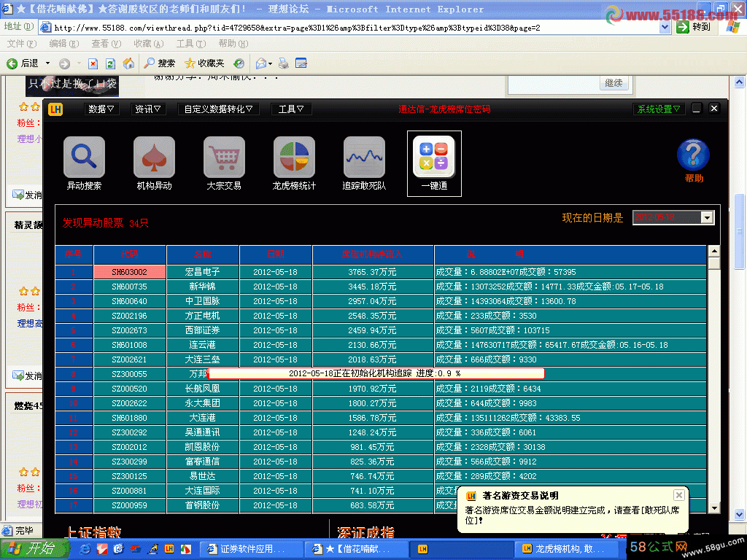This screenshot has height=560, width=747.
Task: Open 龙虎榜统计 pie chart icon
Action: click(294, 157)
